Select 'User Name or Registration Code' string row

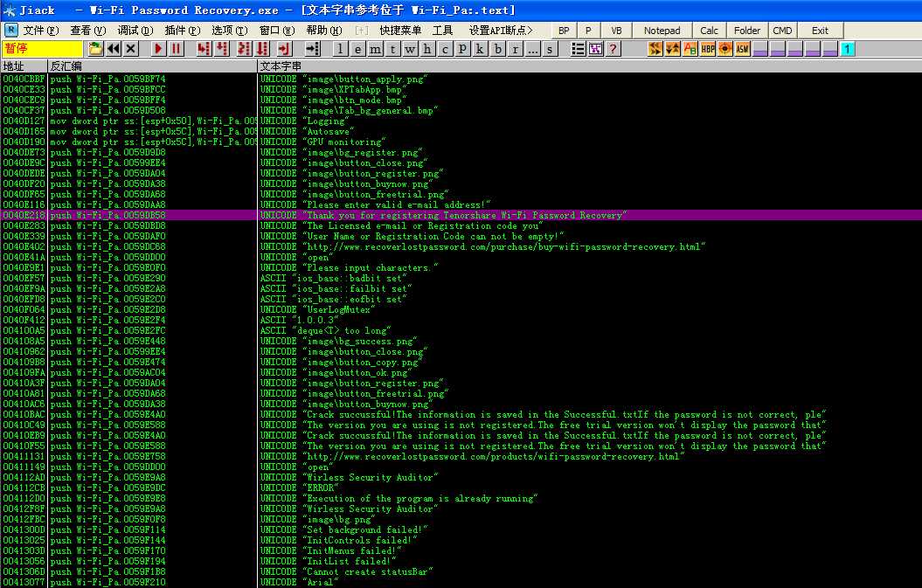pos(461,237)
